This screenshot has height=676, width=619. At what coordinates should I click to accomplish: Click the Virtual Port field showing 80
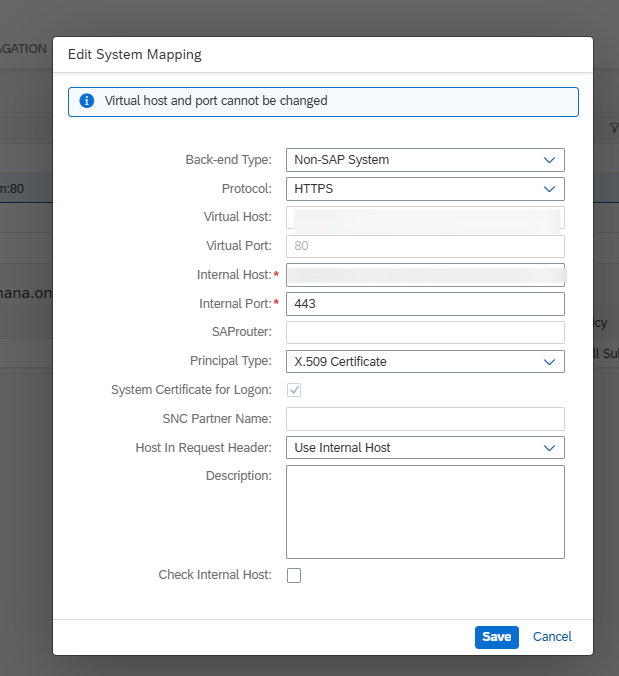(x=425, y=246)
